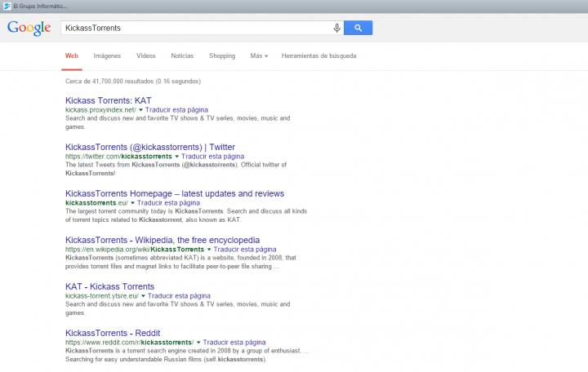The height and width of the screenshot is (372, 588).
Task: Open the KickassTorrents Wikipedia result
Action: (163, 240)
